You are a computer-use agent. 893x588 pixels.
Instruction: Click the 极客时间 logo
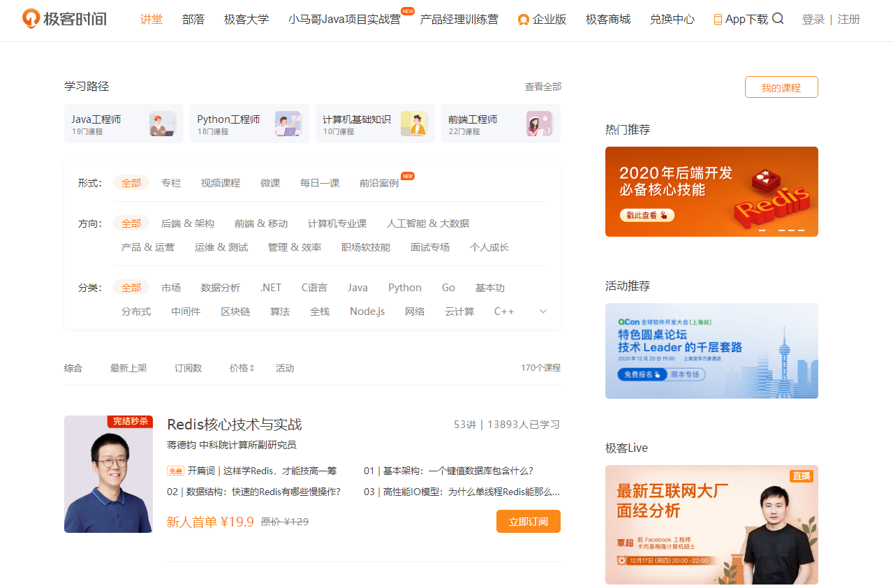(64, 19)
